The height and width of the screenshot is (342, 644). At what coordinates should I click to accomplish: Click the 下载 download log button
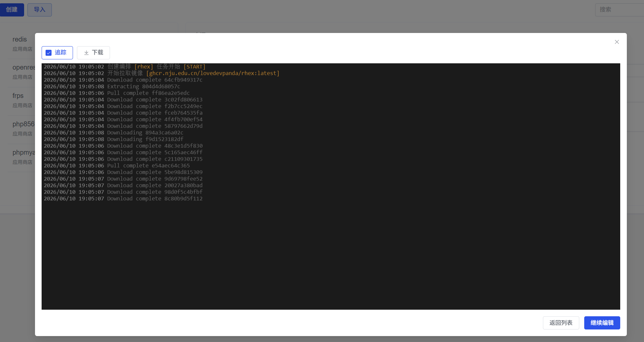point(93,53)
